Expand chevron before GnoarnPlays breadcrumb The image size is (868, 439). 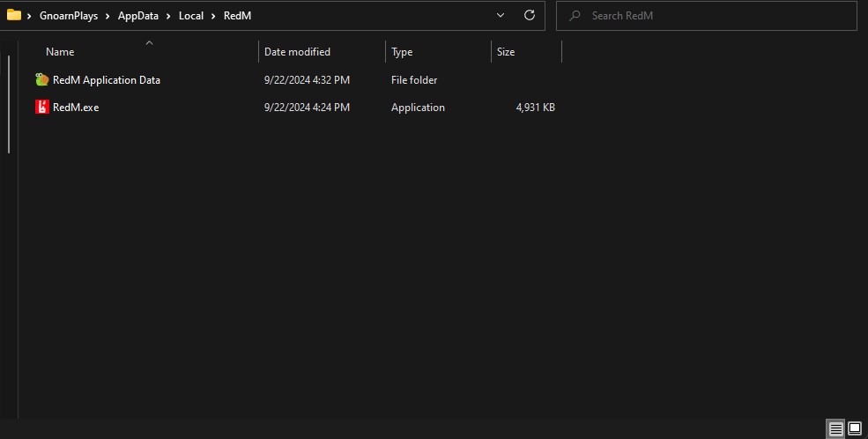29,16
